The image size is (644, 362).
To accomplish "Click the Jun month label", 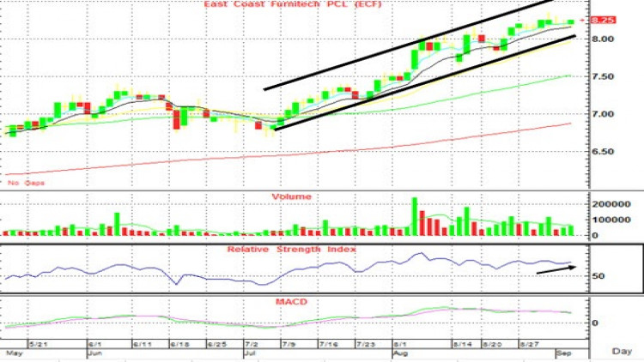I will (94, 353).
